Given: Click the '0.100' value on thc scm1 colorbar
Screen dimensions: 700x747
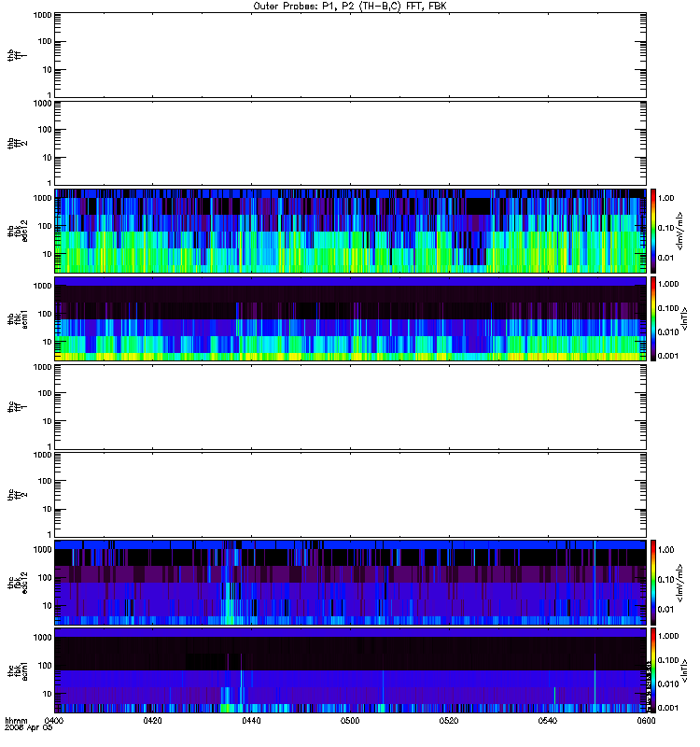Looking at the screenshot, I should pos(668,660).
